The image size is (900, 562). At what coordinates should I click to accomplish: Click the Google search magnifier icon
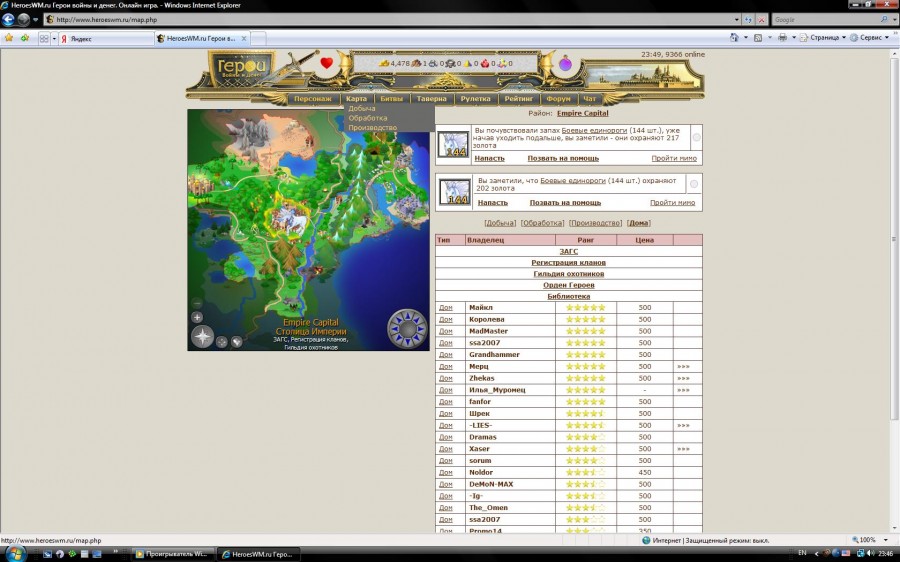coord(885,20)
